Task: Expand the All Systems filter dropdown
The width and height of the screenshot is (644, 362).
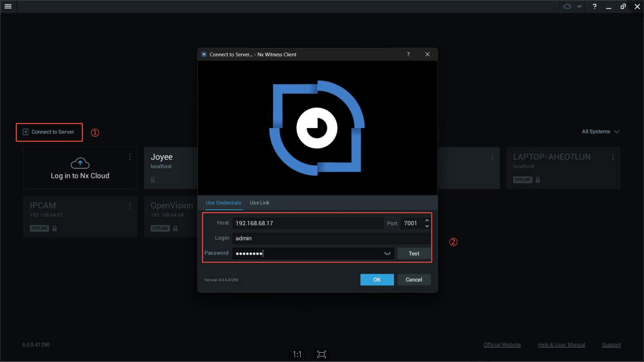Action: tap(600, 132)
